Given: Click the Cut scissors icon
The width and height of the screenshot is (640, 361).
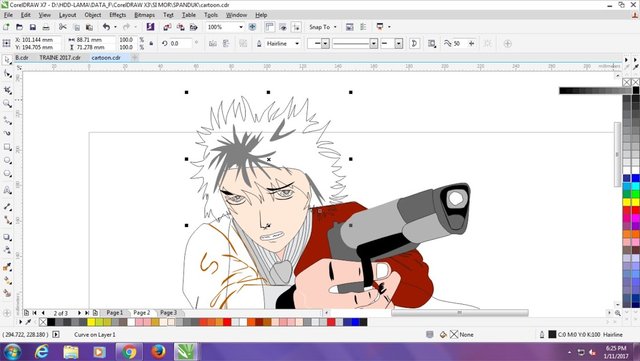Looking at the screenshot, I should tap(62, 27).
